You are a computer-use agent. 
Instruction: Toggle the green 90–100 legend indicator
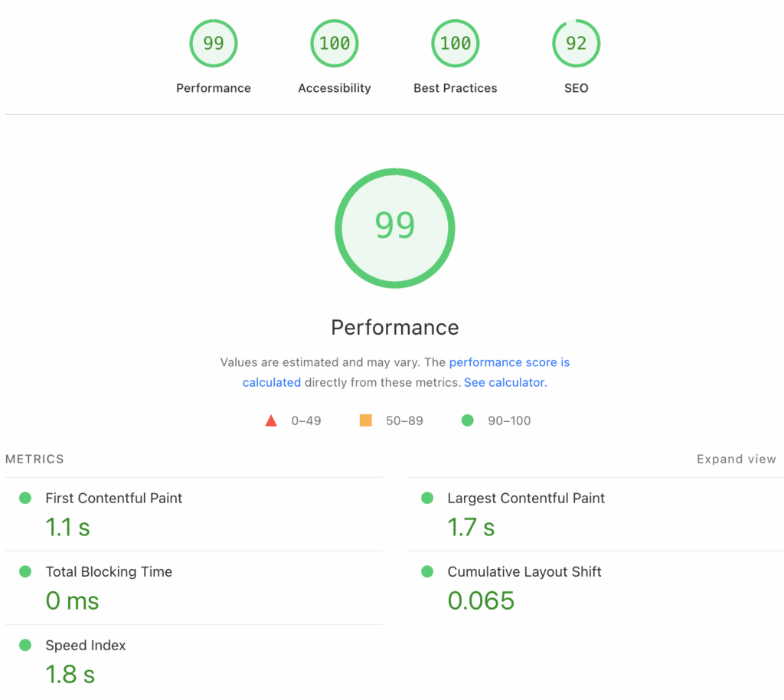point(467,420)
